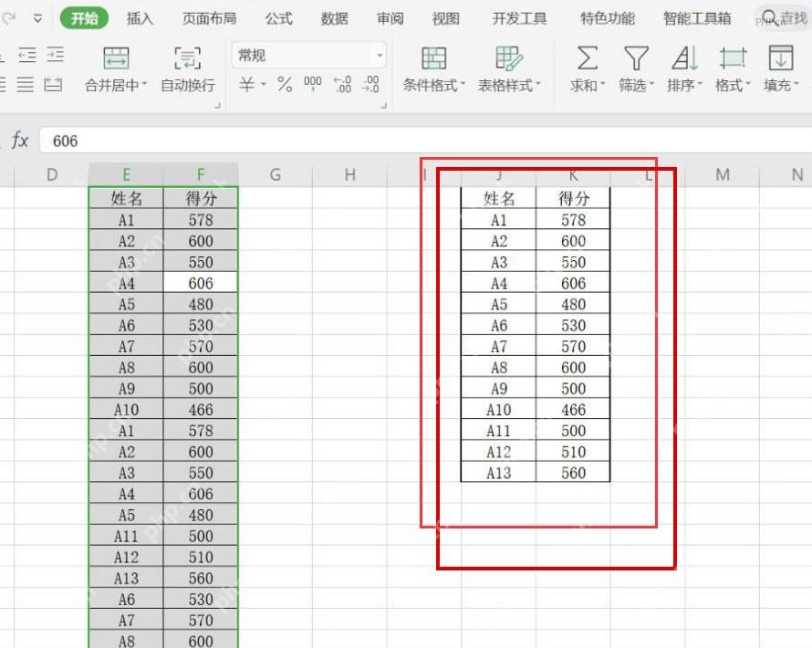Click the 560 cell in column K
Image resolution: width=812 pixels, height=648 pixels.
pyautogui.click(x=573, y=473)
